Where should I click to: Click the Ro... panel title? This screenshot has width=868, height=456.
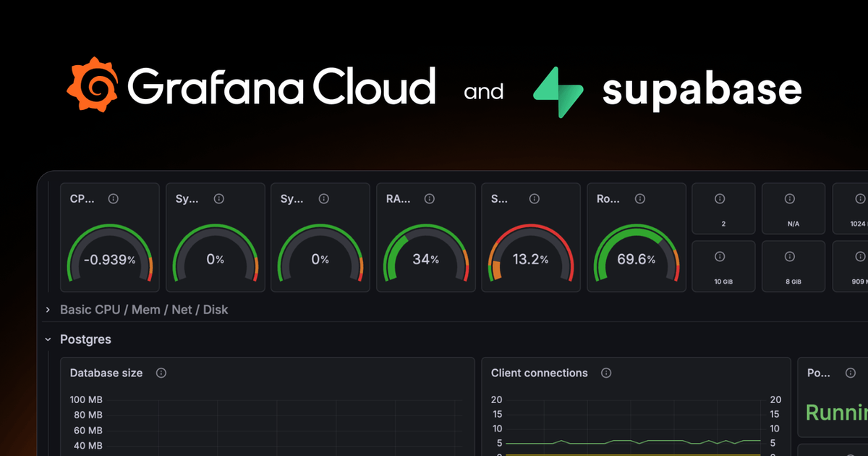(x=609, y=198)
